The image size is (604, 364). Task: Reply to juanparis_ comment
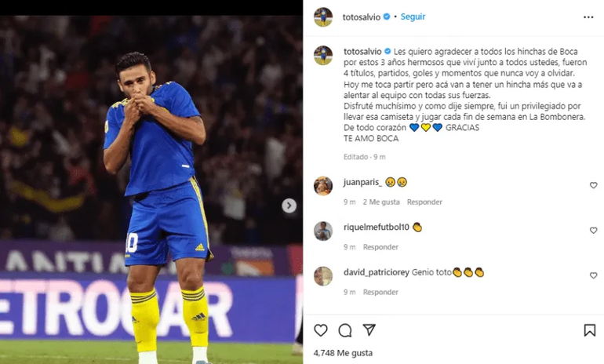click(x=424, y=202)
